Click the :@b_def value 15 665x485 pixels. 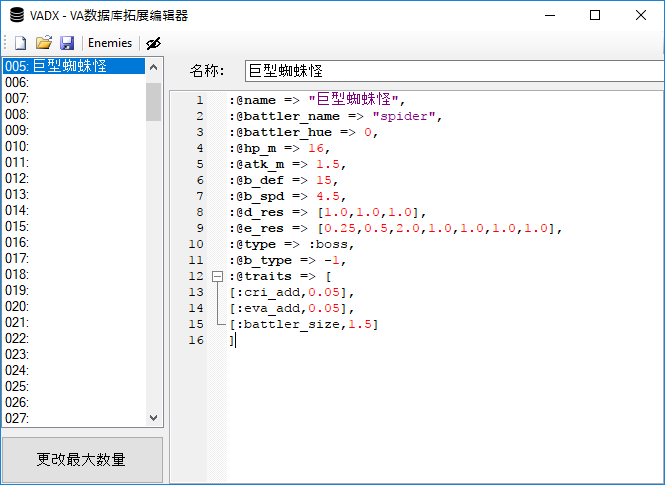(324, 180)
